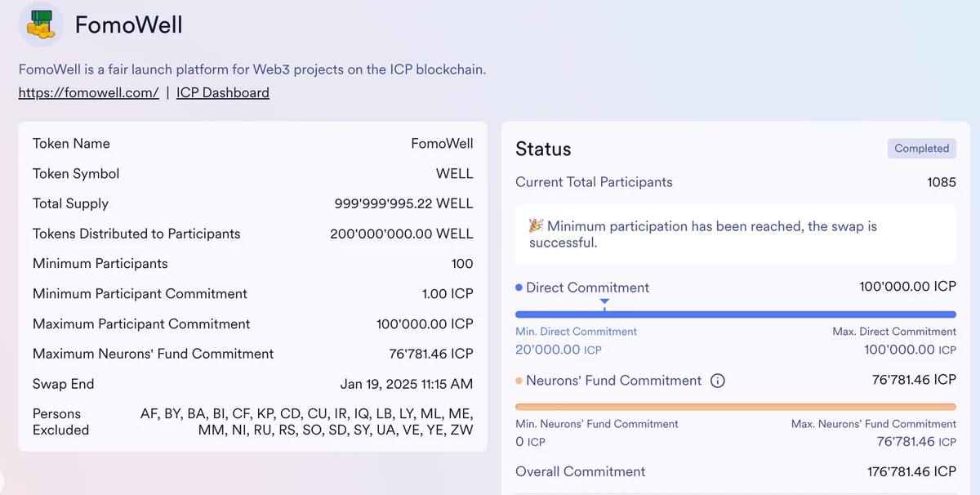This screenshot has height=495, width=980.
Task: Click the orange Neurons' Fund progress bar
Action: coord(736,407)
